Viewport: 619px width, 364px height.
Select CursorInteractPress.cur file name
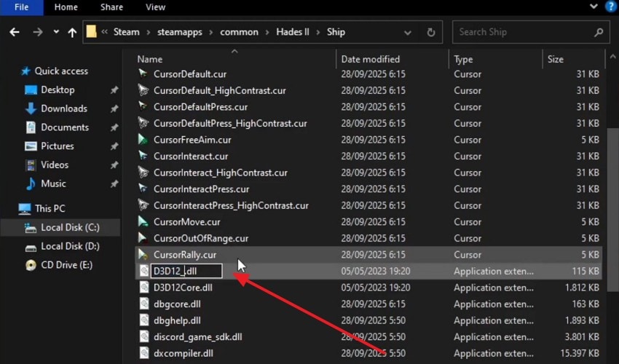coord(201,189)
